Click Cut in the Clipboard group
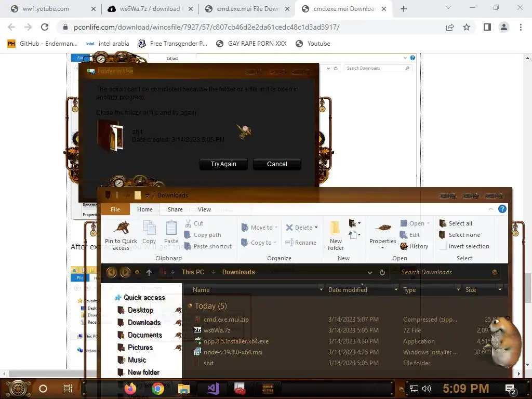Screen dimensions: 532x399 click(194, 223)
